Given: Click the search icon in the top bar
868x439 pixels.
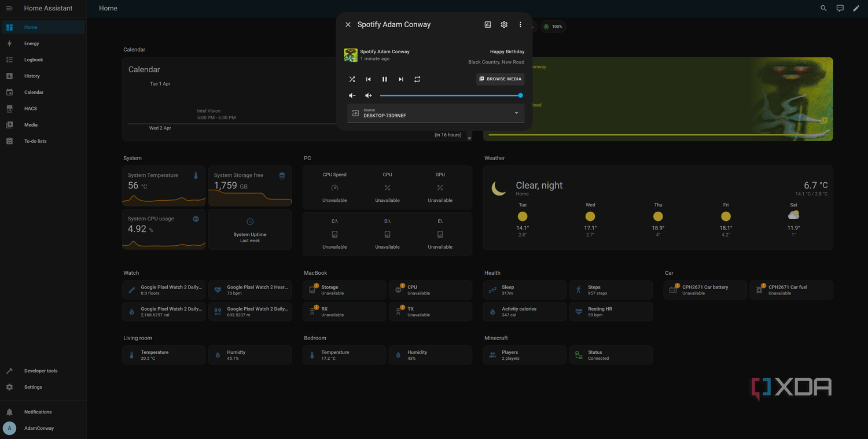Looking at the screenshot, I should coord(823,8).
